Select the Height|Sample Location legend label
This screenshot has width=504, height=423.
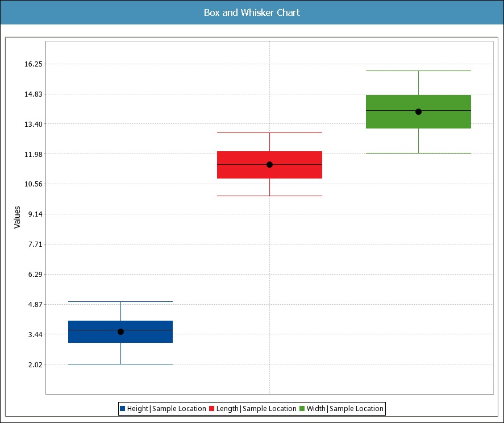[166, 409]
